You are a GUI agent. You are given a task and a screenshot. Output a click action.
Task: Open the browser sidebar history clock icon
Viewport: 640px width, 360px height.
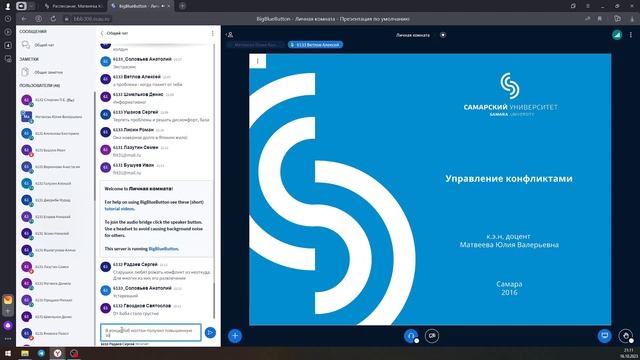(x=8, y=19)
